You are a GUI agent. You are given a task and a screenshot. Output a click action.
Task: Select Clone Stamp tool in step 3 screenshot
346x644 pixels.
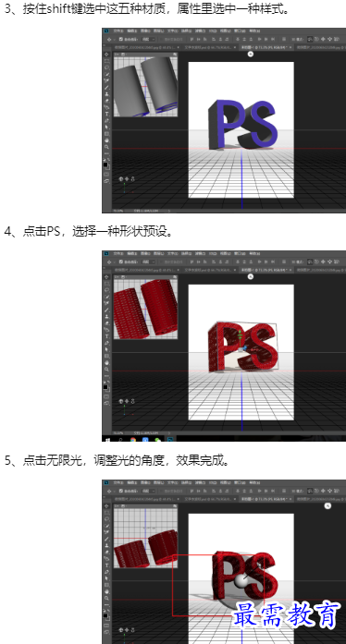tap(106, 94)
